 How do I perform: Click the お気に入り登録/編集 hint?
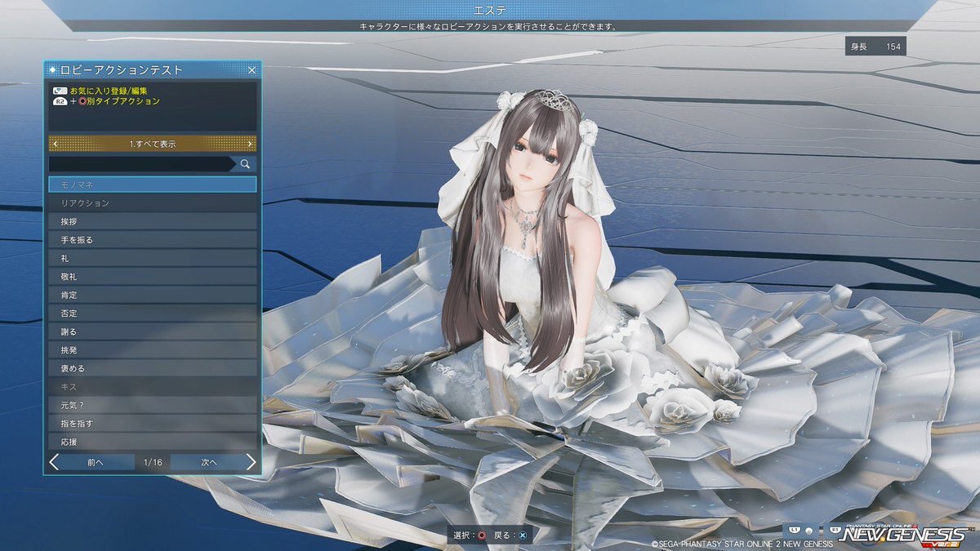click(x=109, y=91)
